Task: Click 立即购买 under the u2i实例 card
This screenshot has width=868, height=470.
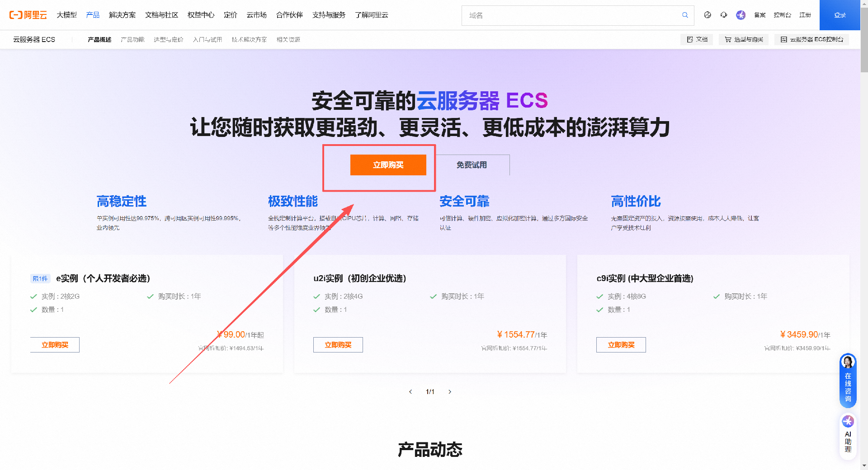Action: (x=338, y=345)
